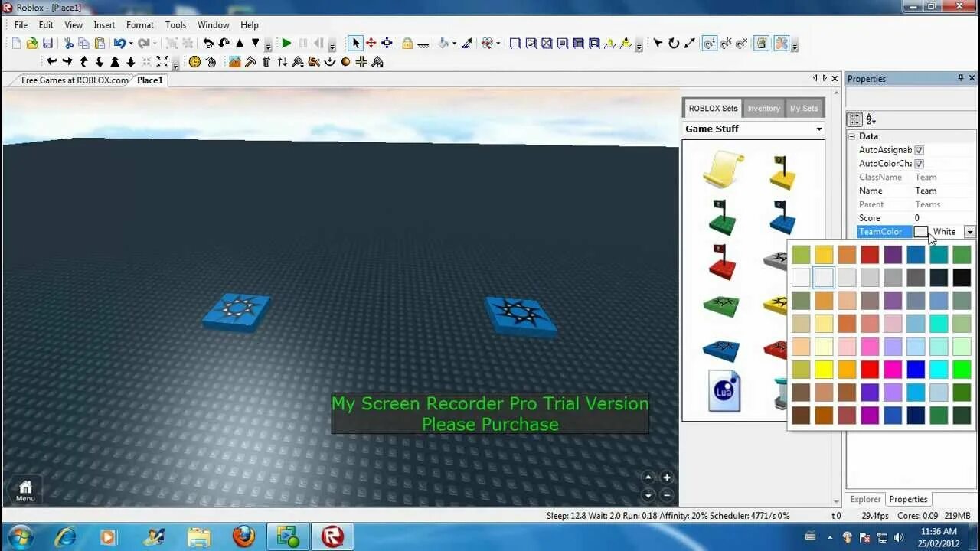Screen dimensions: 980x551
Task: Choose the red Move tool
Action: (x=371, y=44)
